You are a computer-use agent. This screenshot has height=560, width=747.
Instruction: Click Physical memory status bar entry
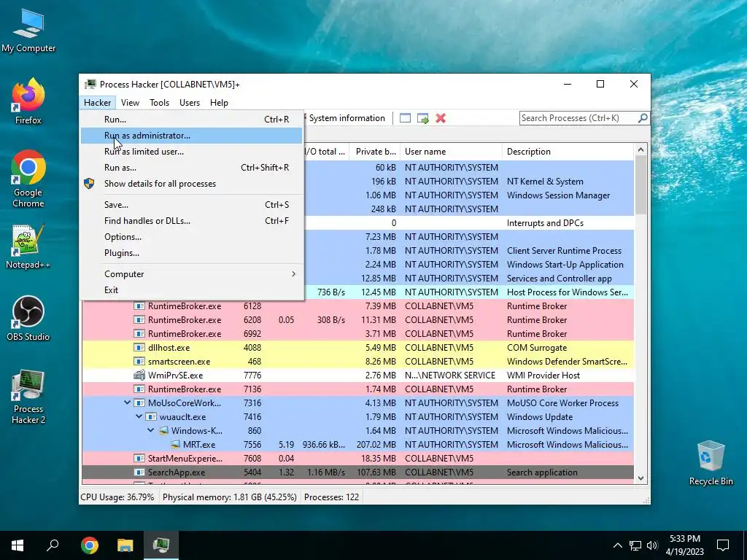tap(230, 497)
